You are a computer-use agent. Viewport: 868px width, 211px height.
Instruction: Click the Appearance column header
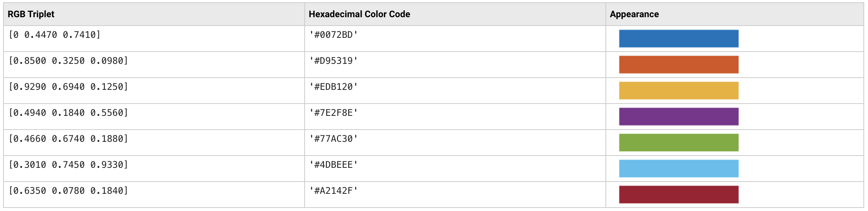pyautogui.click(x=634, y=14)
